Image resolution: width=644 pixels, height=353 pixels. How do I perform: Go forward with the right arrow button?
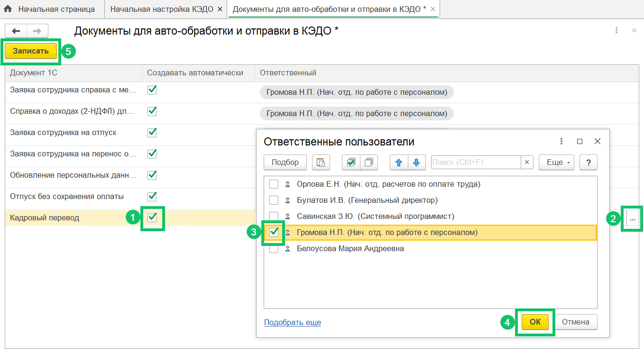[x=37, y=31]
